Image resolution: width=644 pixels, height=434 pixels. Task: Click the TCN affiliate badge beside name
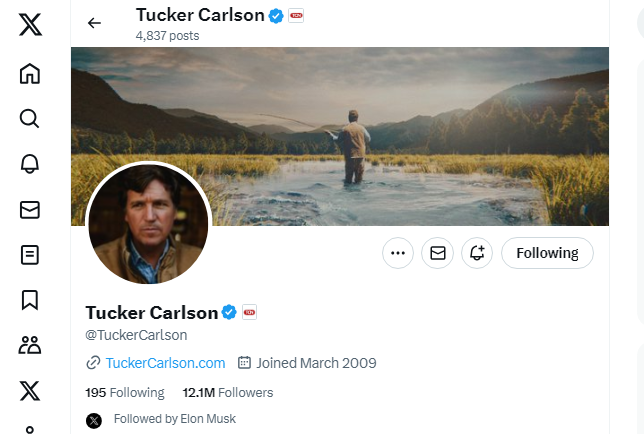(x=249, y=312)
